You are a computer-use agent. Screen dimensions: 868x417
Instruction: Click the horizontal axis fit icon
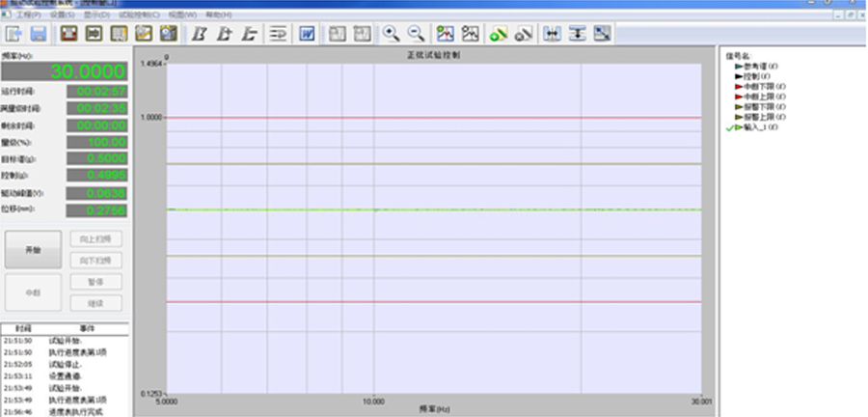pyautogui.click(x=553, y=35)
